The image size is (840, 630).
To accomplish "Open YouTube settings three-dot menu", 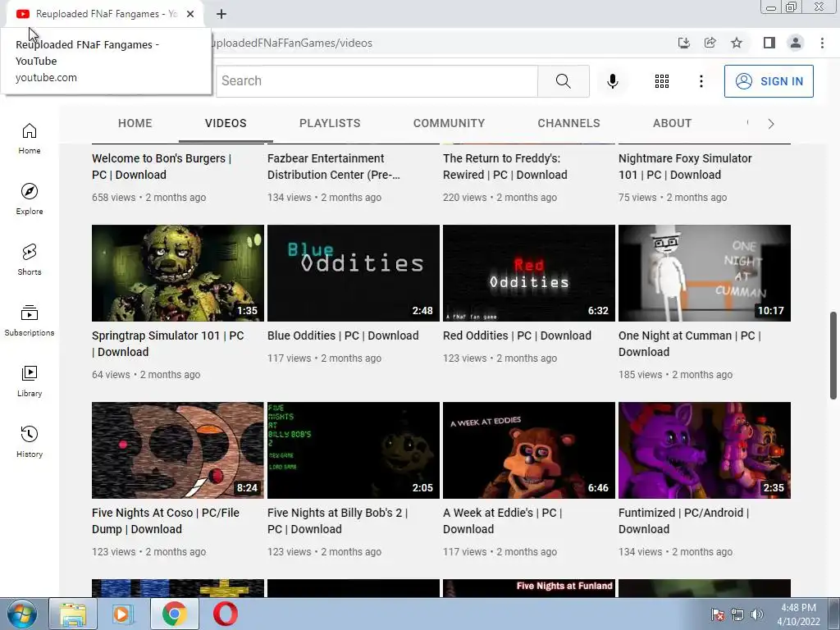I will (x=701, y=81).
